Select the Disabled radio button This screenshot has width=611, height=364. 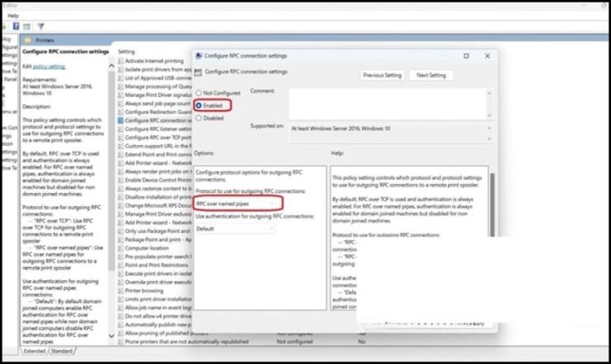pos(199,118)
